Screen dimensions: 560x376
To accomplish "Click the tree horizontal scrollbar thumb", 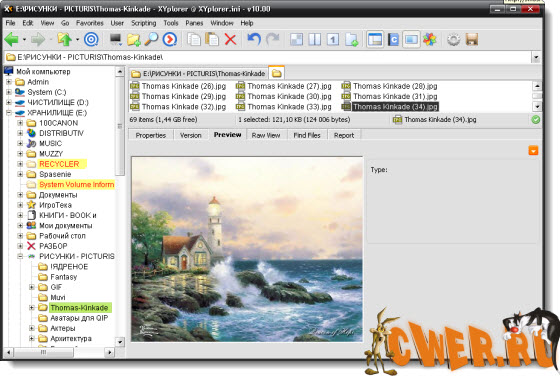I will tap(44, 352).
